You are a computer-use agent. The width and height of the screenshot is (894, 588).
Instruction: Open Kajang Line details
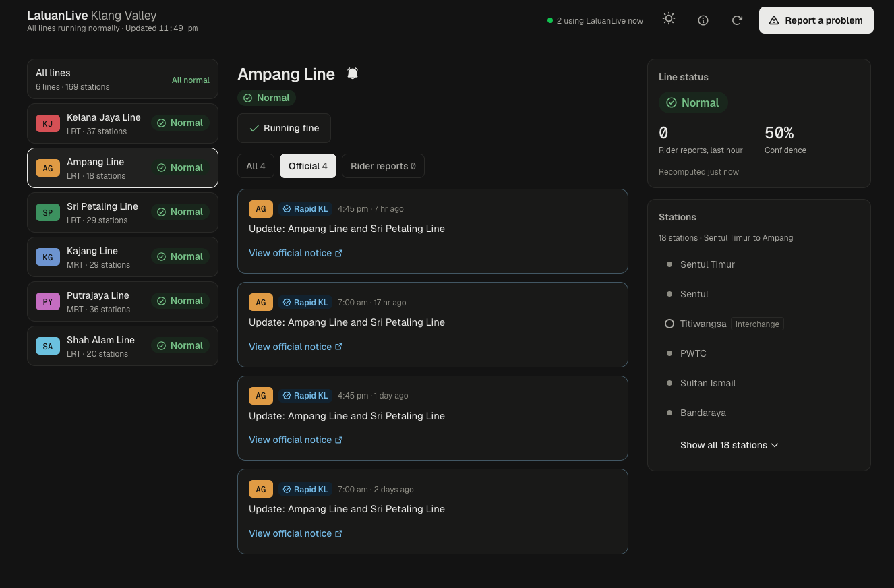[x=123, y=257]
